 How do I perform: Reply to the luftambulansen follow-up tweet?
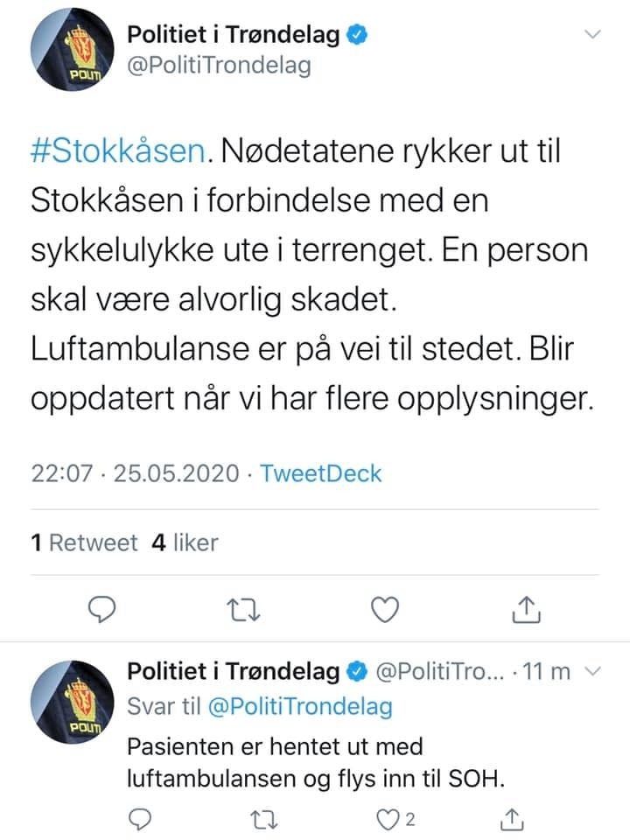pos(142,819)
